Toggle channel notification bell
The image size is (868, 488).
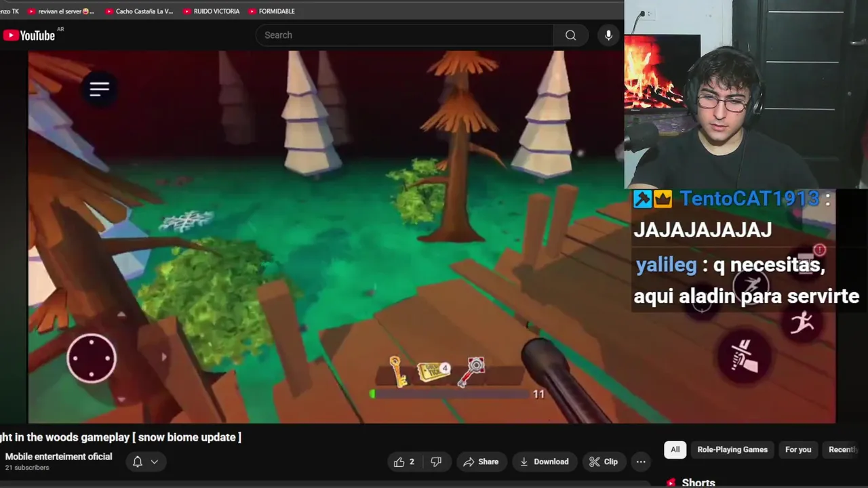[138, 462]
